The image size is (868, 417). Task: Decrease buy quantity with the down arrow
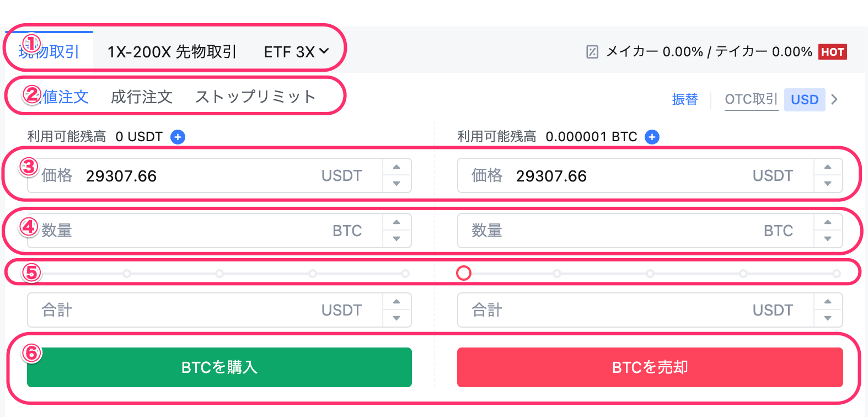[x=397, y=239]
